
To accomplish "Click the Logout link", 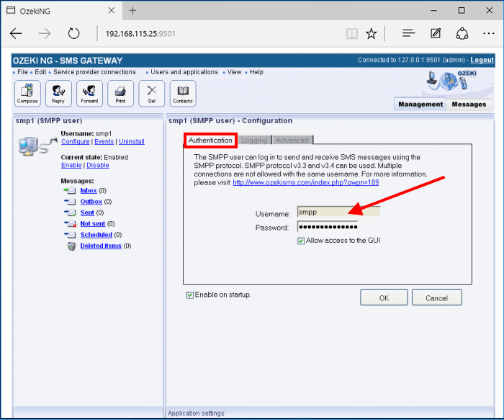I will pyautogui.click(x=482, y=60).
